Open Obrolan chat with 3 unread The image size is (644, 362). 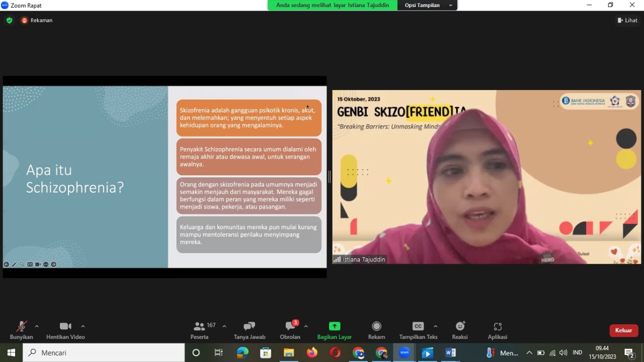pyautogui.click(x=290, y=330)
